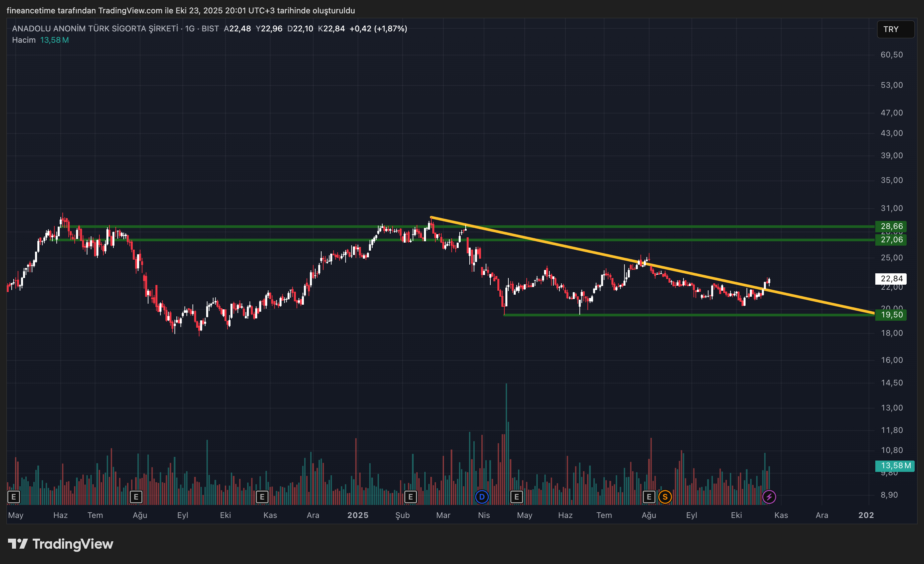Image resolution: width=924 pixels, height=564 pixels.
Task: Click the teal 13,58 M volume label
Action: 895,466
